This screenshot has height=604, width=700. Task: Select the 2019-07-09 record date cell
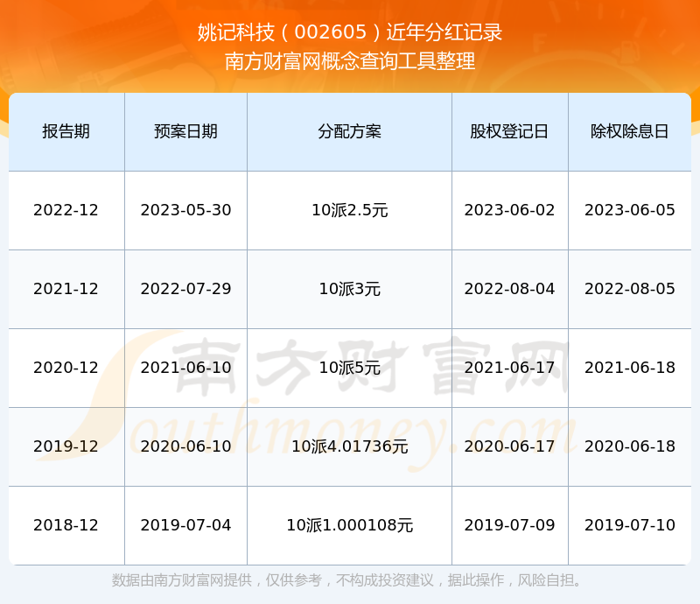[510, 525]
